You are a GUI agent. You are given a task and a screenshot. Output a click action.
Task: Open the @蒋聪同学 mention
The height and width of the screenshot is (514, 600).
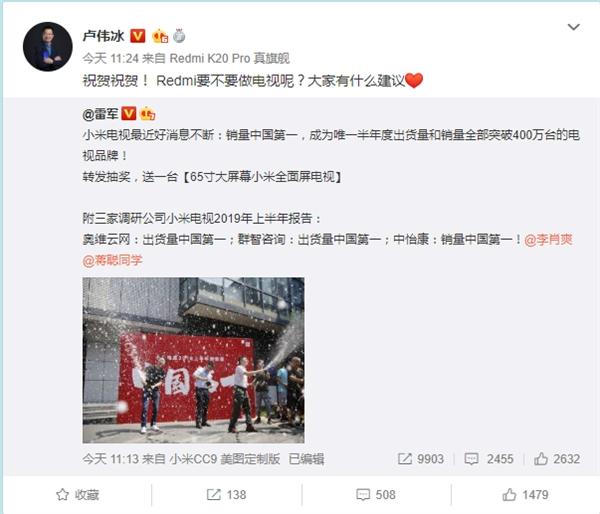click(x=112, y=260)
